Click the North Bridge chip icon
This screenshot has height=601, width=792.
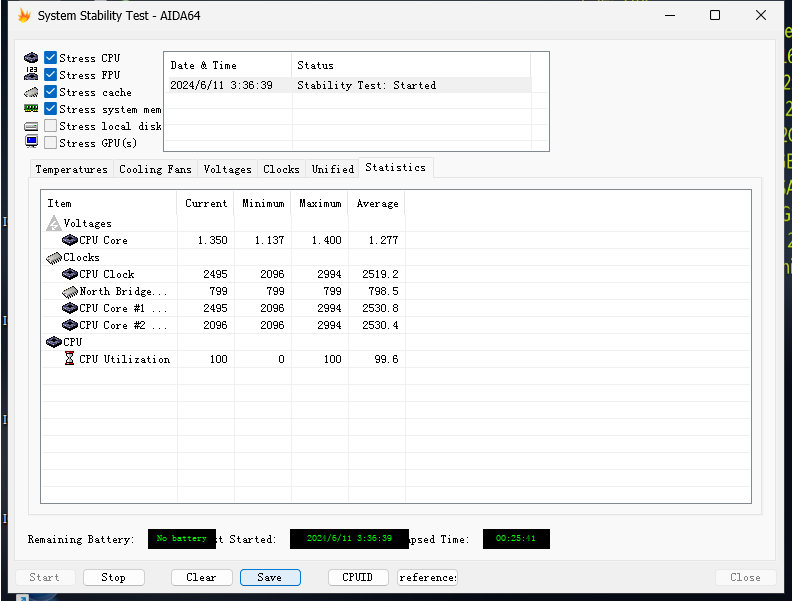(70, 291)
